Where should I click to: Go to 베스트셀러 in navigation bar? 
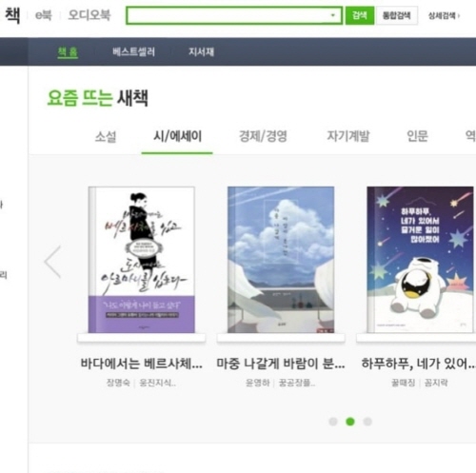tap(133, 51)
